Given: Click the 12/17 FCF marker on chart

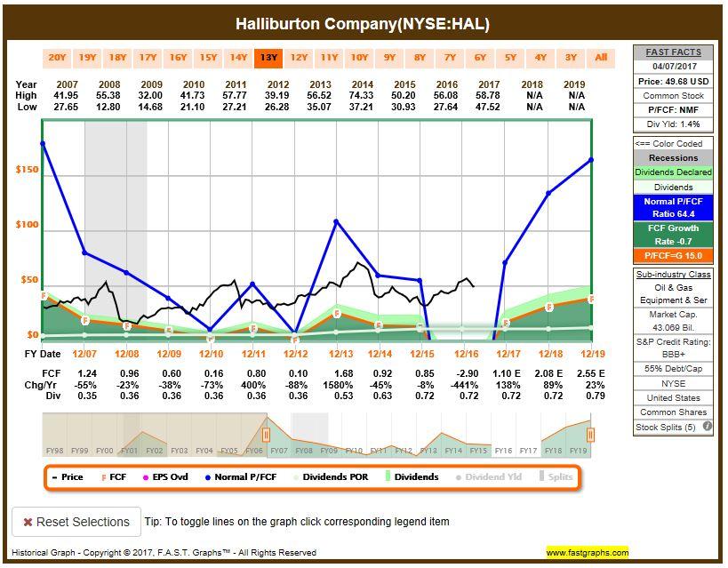Looking at the screenshot, I should (x=506, y=324).
